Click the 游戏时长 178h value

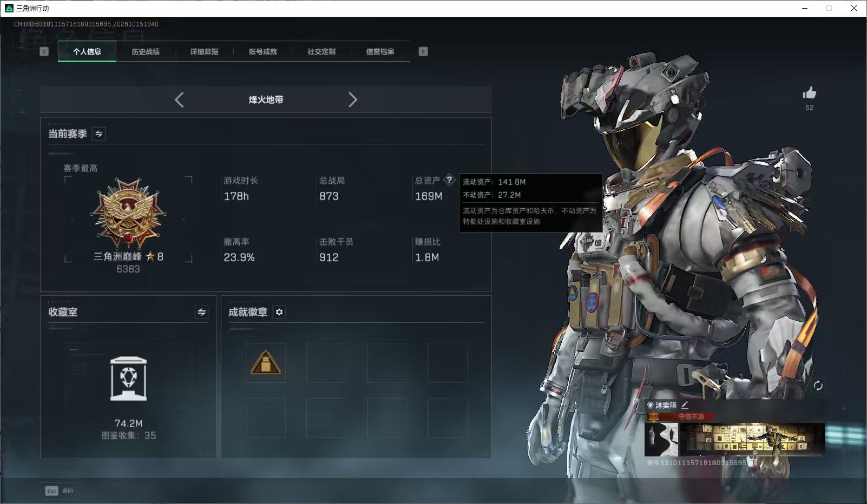(237, 196)
